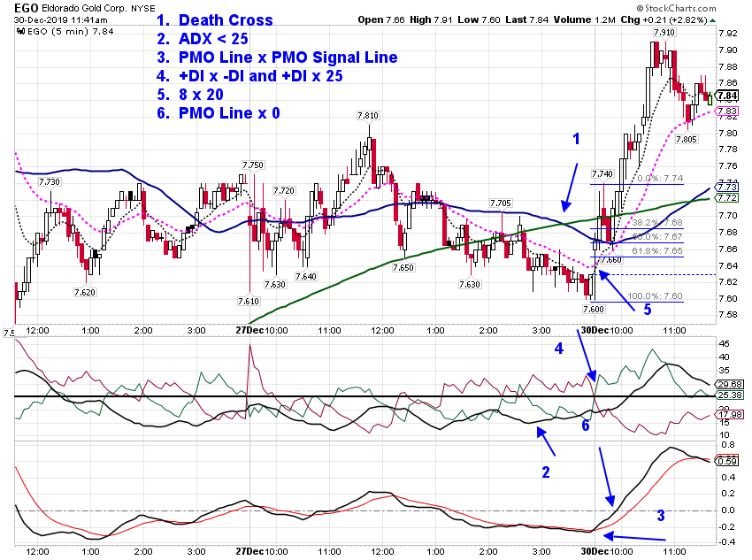752x560 pixels.
Task: Select the 7.750 candle price label
Action: click(x=253, y=165)
